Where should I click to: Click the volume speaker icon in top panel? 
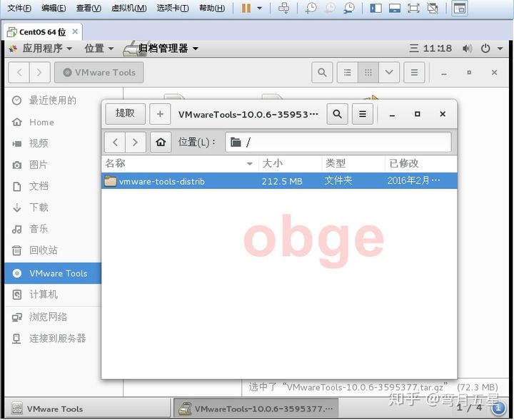coord(467,48)
